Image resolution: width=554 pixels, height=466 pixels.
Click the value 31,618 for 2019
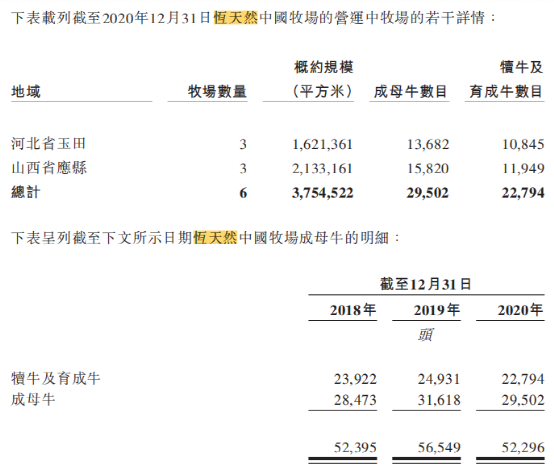coord(439,400)
